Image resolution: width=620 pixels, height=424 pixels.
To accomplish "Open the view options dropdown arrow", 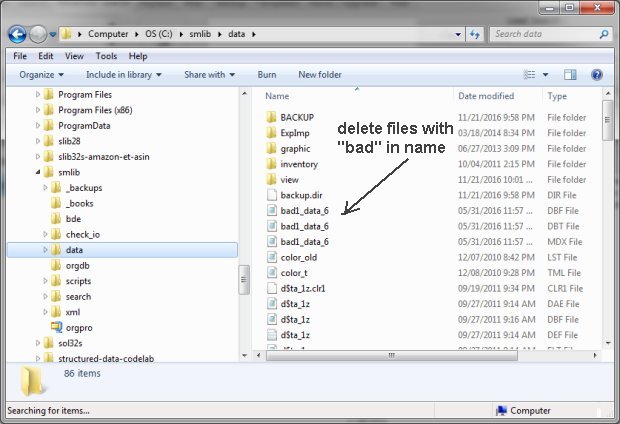I will point(545,75).
